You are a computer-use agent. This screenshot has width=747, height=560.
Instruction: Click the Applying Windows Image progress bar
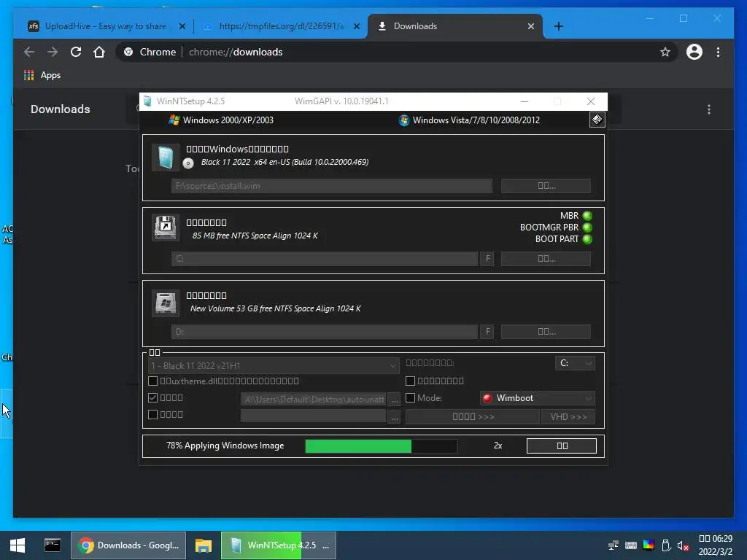tap(381, 446)
